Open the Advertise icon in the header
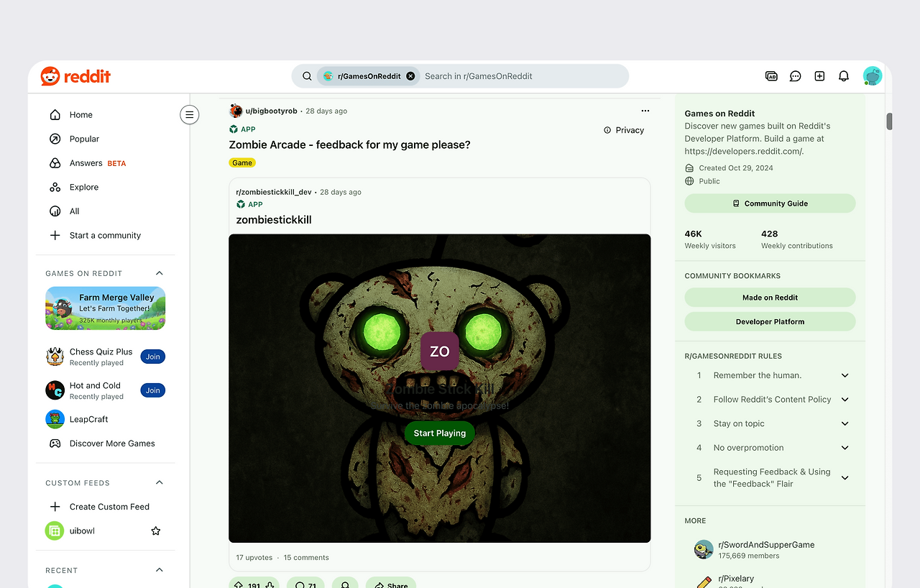This screenshot has height=588, width=920. tap(771, 76)
